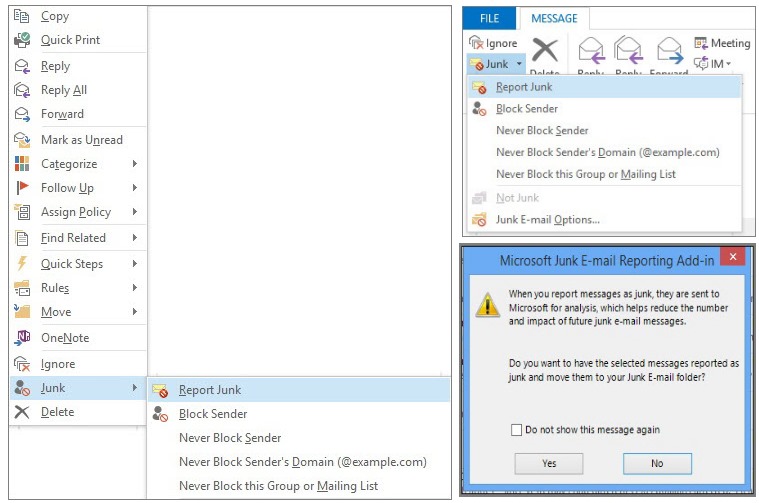Viewport: 759px width, 503px height.
Task: Expand the Find Related submenu arrow
Action: (x=135, y=238)
